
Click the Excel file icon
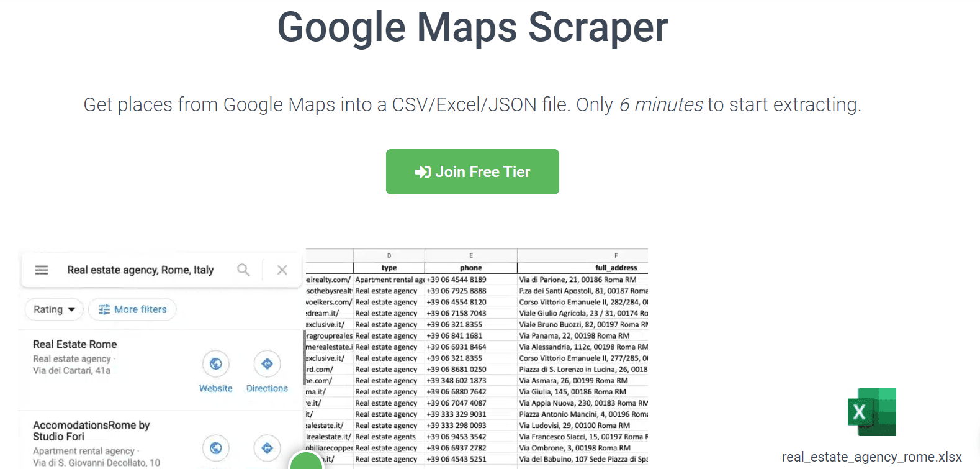(x=872, y=412)
